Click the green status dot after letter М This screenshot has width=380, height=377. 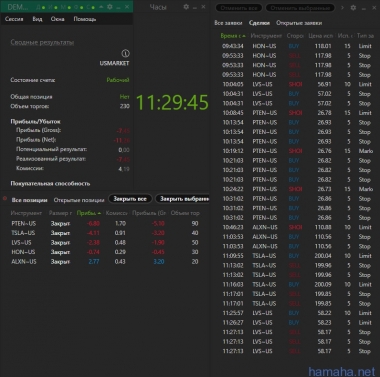[x=69, y=7]
